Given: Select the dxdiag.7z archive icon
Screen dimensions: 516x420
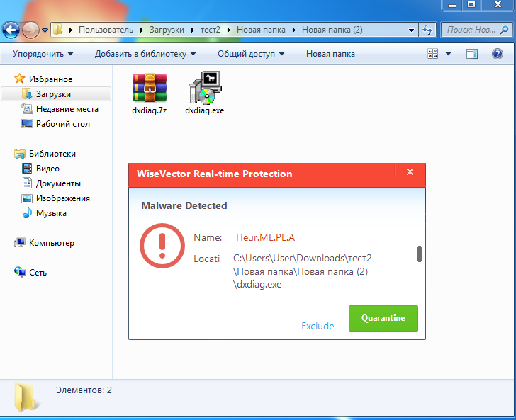Looking at the screenshot, I should [150, 88].
